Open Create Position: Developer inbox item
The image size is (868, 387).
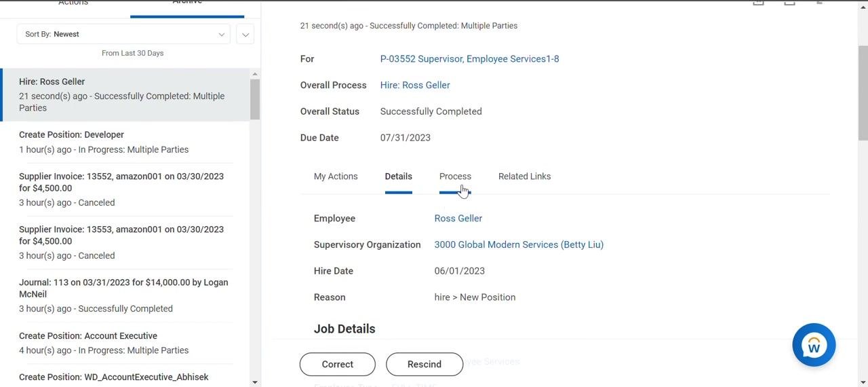click(125, 142)
